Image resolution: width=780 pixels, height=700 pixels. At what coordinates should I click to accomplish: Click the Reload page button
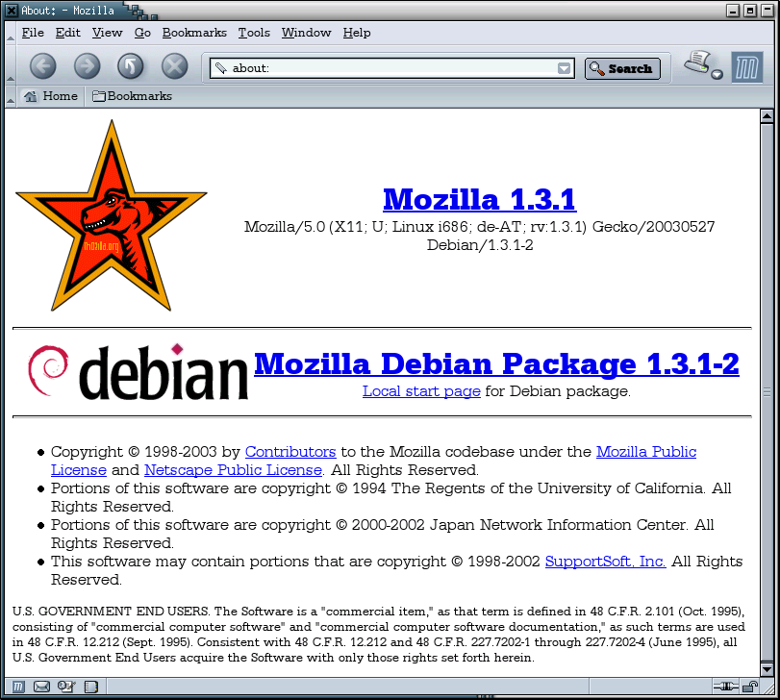tap(131, 66)
